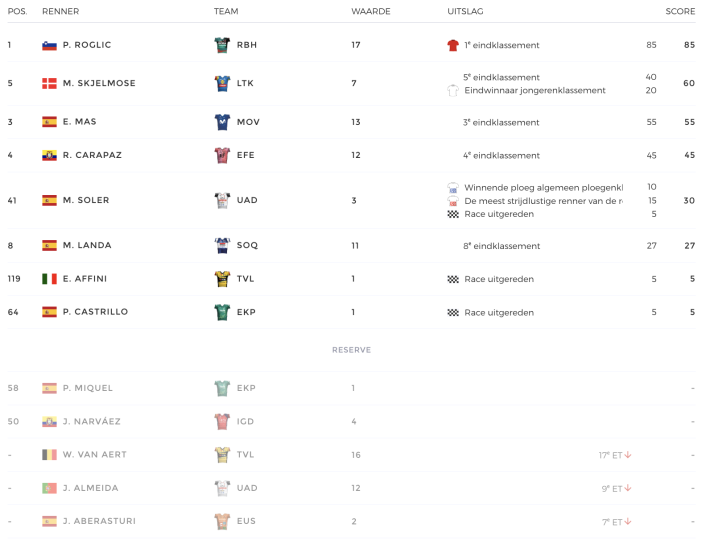
Task: Click the red leader jersey icon beside 1e eindklassement
Action: (x=453, y=45)
